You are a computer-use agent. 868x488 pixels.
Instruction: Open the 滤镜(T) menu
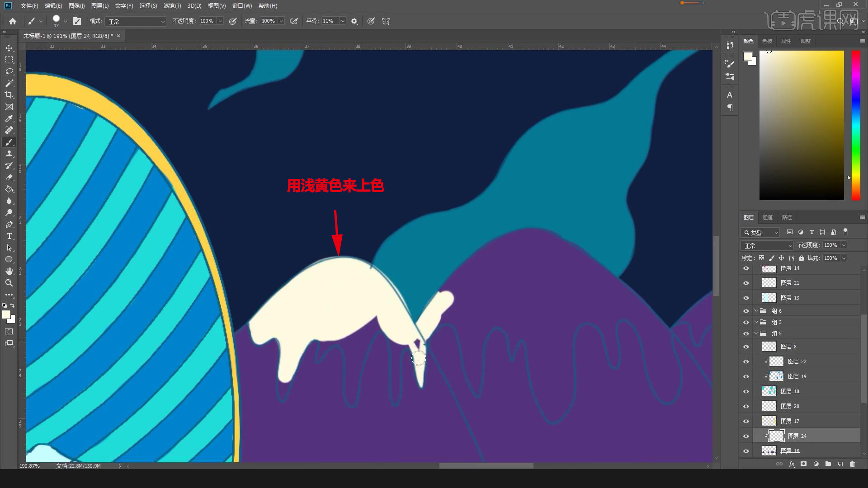pyautogui.click(x=172, y=6)
